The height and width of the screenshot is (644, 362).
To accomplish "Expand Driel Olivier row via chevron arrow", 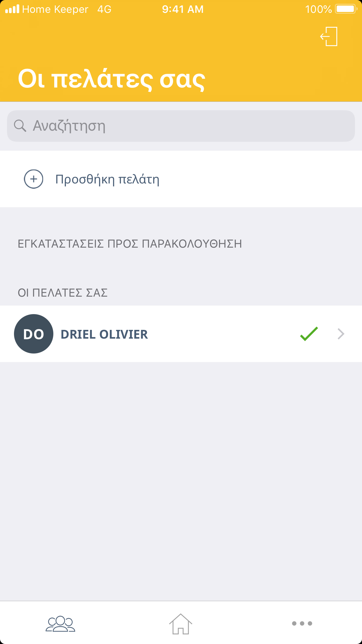I will (x=341, y=334).
